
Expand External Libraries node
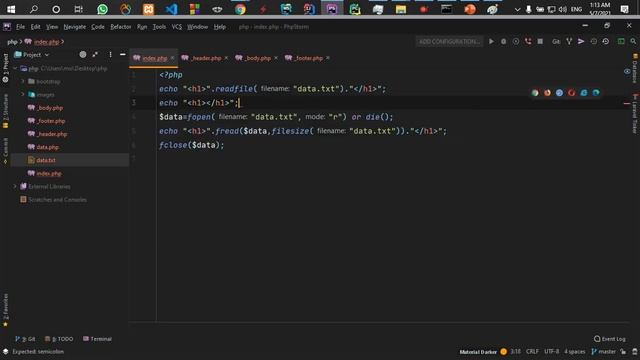point(16,187)
